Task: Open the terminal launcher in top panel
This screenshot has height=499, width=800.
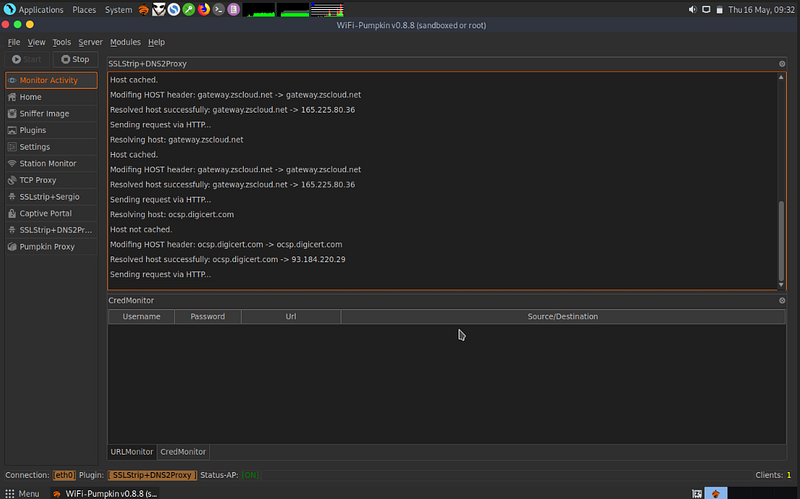Action: tap(218, 10)
